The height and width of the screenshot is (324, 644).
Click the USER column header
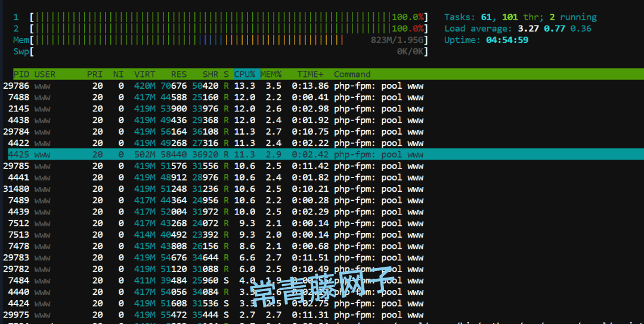coord(45,74)
